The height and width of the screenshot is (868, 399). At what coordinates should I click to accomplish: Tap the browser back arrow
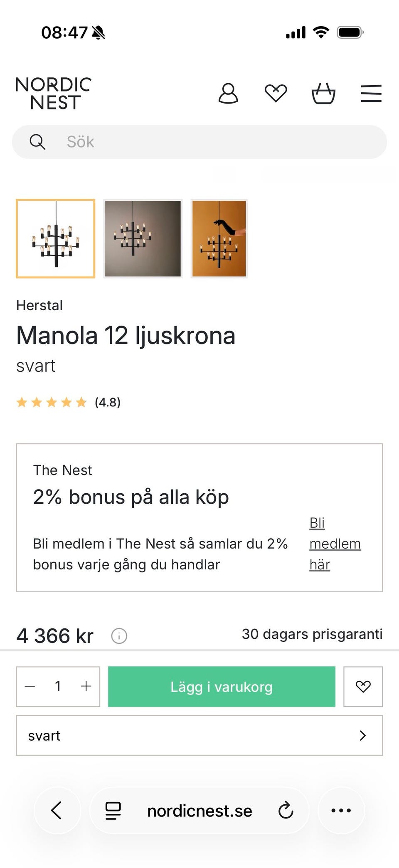[x=57, y=810]
